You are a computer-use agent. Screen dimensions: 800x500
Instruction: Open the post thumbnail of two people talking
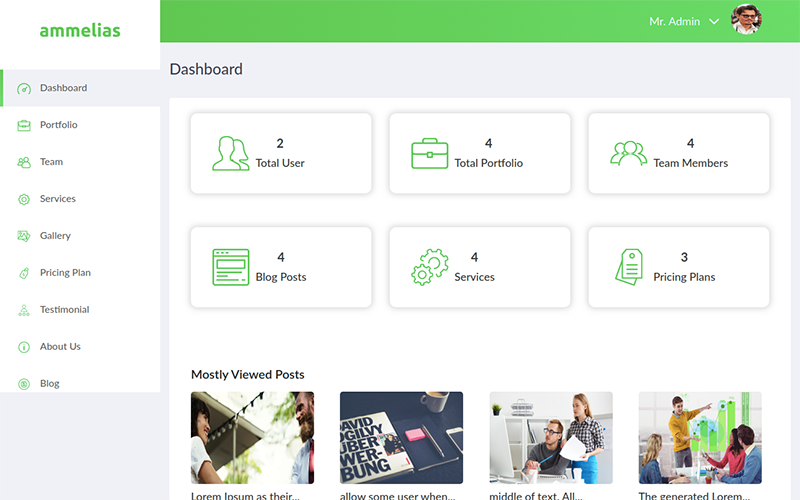pyautogui.click(x=253, y=438)
